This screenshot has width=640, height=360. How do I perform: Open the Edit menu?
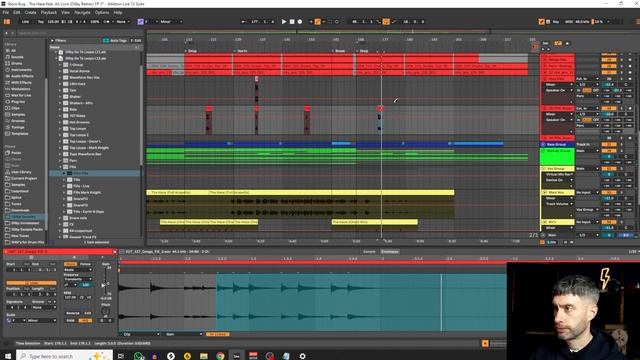(17, 13)
